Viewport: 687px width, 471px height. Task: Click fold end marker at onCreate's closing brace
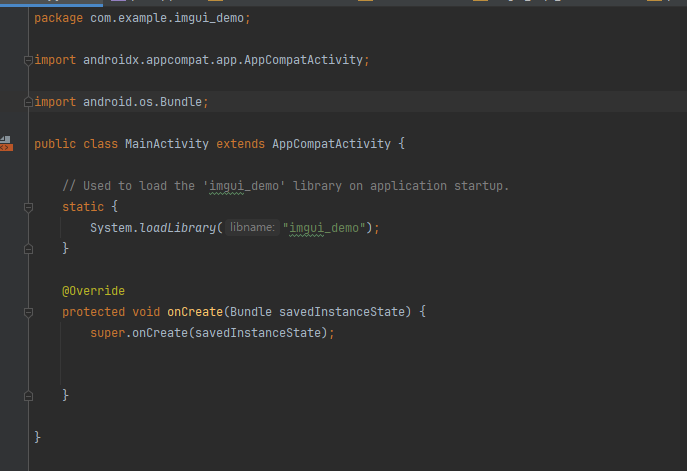28,395
